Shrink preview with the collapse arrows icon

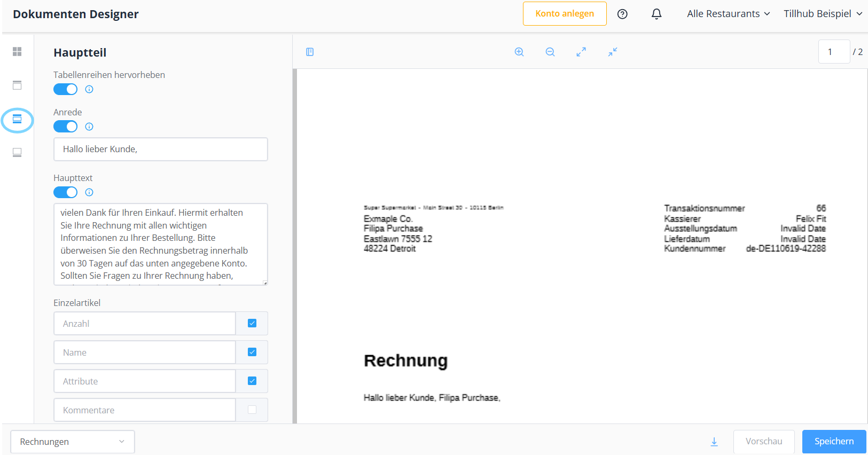613,52
